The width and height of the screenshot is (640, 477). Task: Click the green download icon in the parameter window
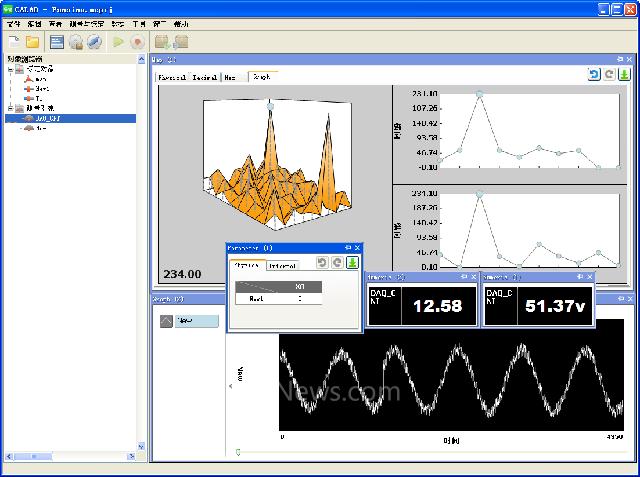pos(352,263)
